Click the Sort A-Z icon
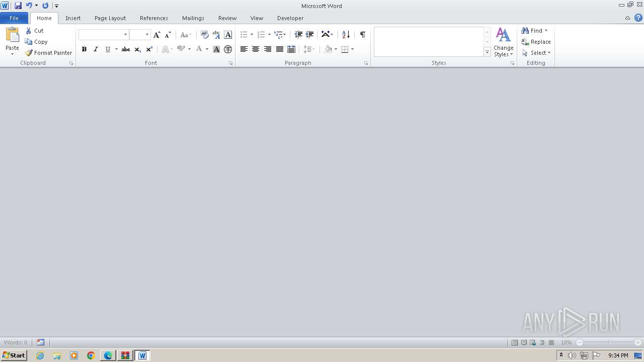Image resolution: width=644 pixels, height=362 pixels. [x=346, y=35]
